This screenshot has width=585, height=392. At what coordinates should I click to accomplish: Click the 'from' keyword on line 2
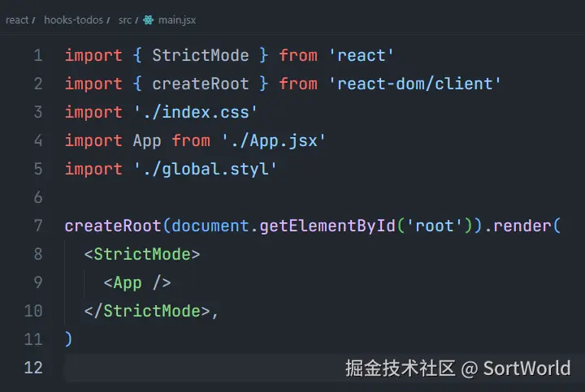(298, 84)
